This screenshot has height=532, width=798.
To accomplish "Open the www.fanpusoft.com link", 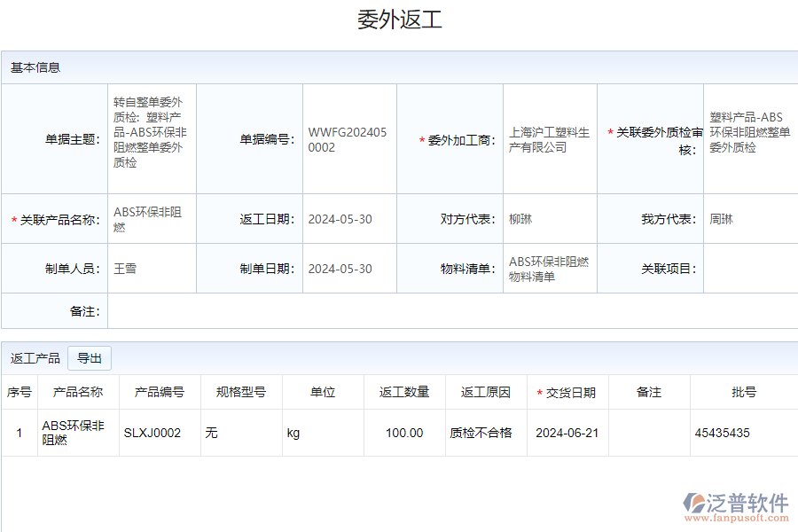I will 738,515.
